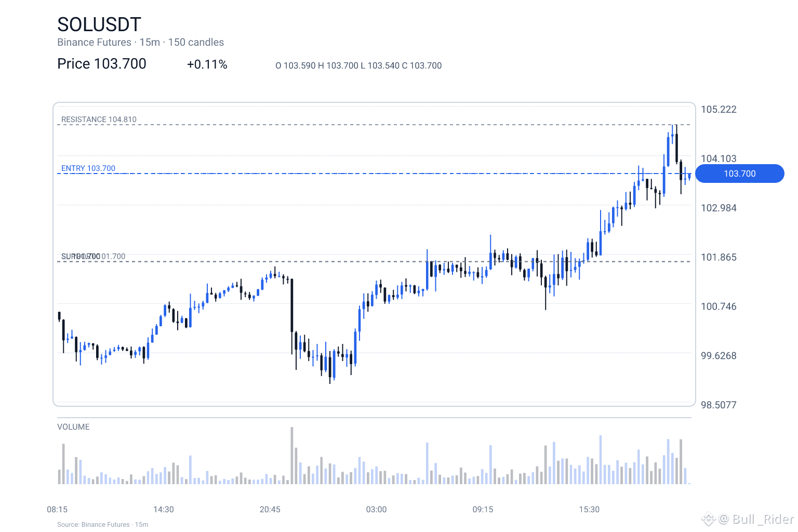Viewport: 798px width, 532px height.
Task: Click the 15:30 time axis label
Action: 589,510
